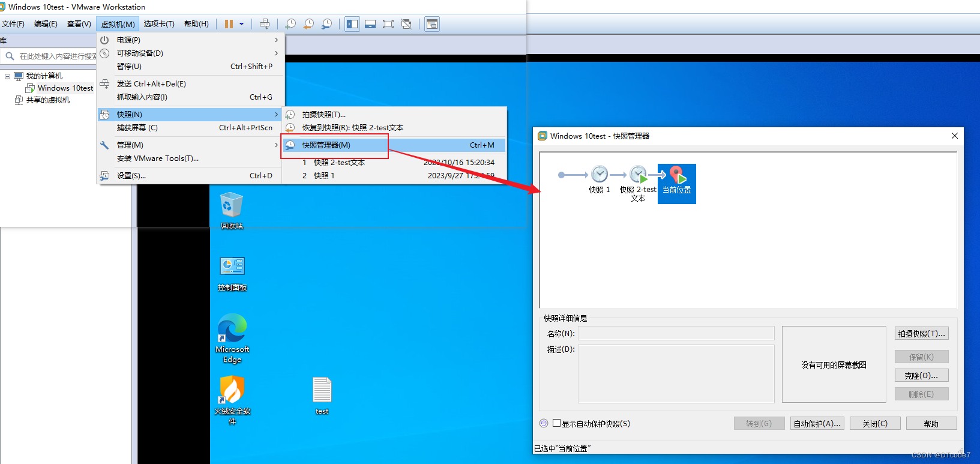
Task: Expand the 快照(N) submenu
Action: (x=190, y=114)
